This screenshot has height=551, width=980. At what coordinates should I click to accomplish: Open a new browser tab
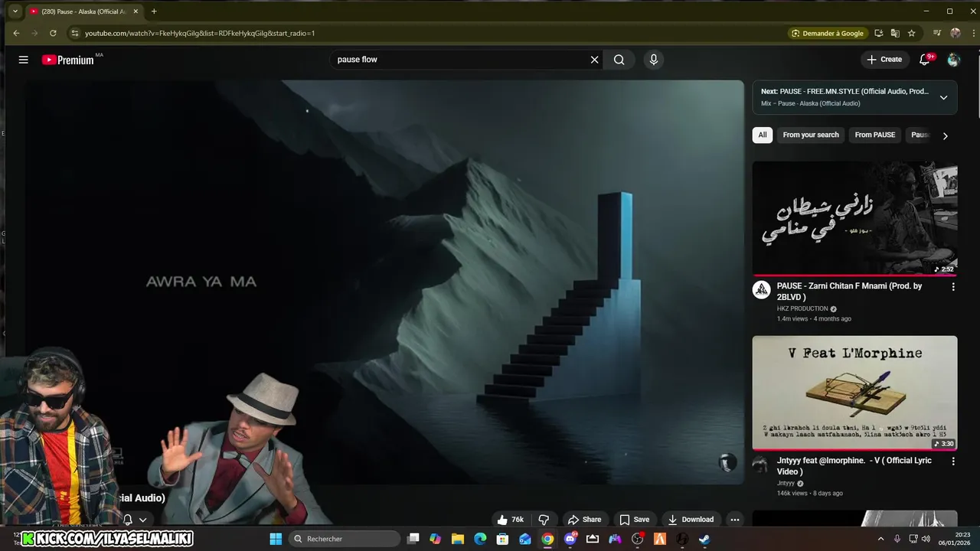[x=154, y=11]
